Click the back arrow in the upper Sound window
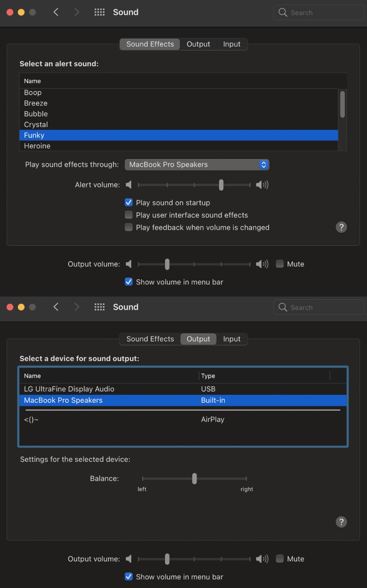367x588 pixels. point(56,12)
